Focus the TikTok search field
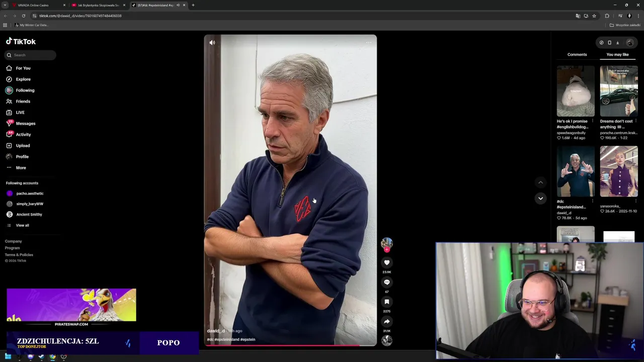644x362 pixels. click(31, 55)
